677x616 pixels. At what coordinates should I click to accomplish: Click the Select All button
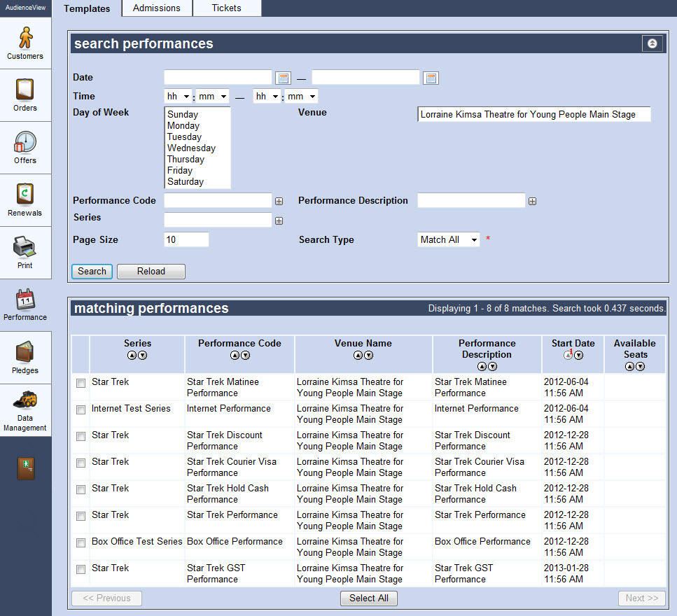point(369,598)
